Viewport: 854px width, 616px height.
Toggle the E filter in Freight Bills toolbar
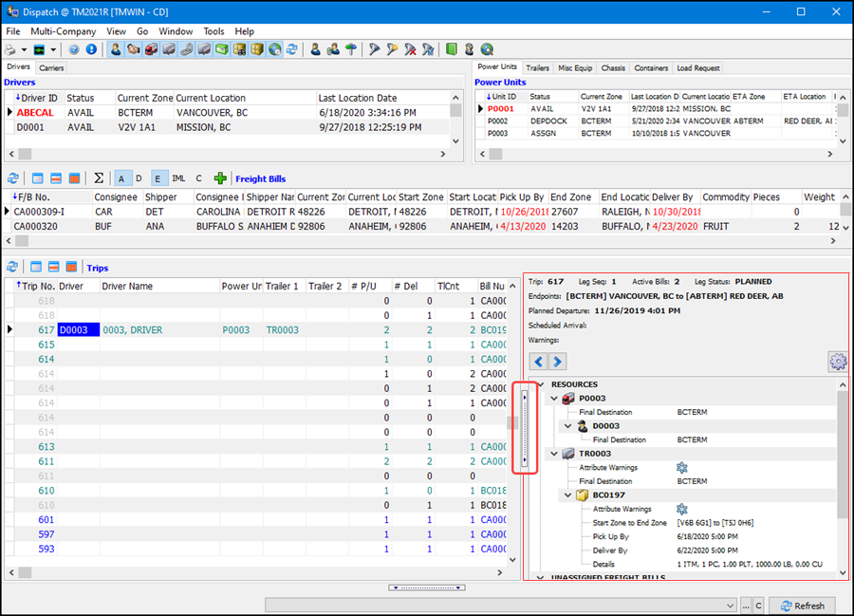158,178
